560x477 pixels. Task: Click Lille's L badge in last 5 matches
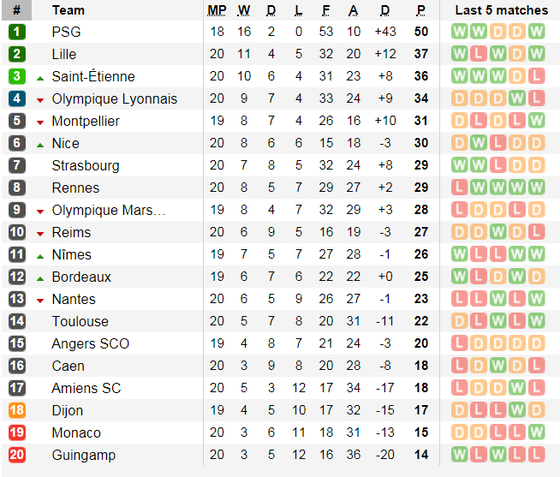(x=478, y=54)
